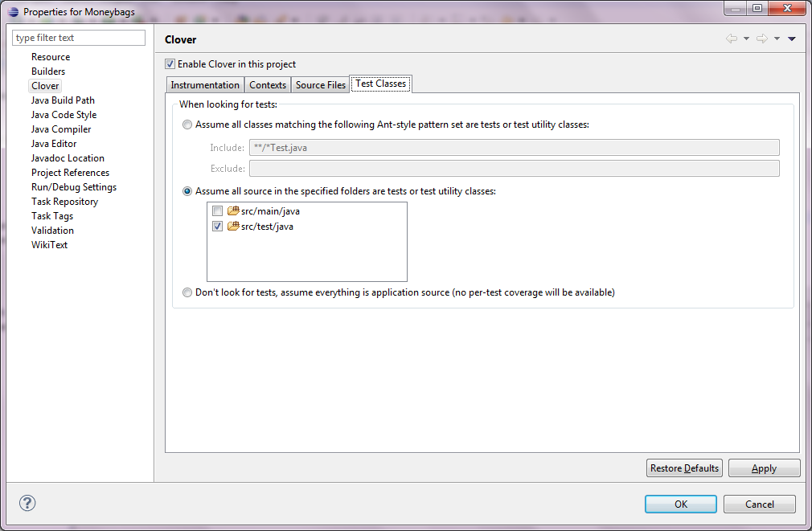The image size is (812, 531).
Task: Click the forward navigation arrow icon
Action: coord(761,39)
